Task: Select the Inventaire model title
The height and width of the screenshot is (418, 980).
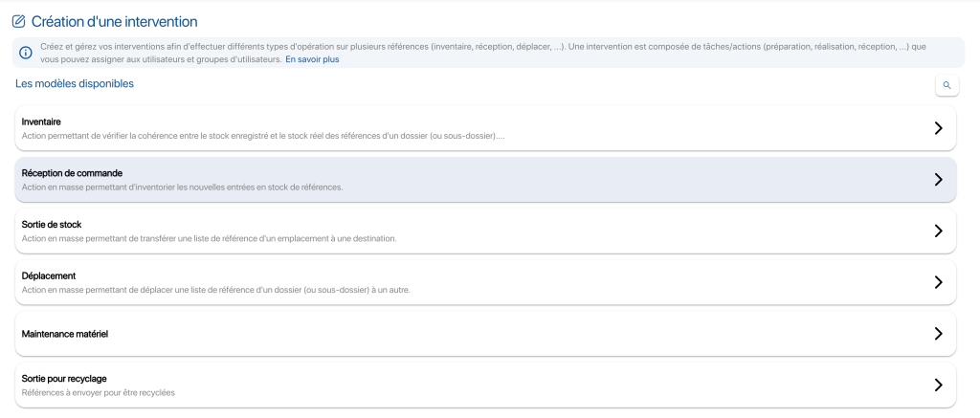Action: 41,121
